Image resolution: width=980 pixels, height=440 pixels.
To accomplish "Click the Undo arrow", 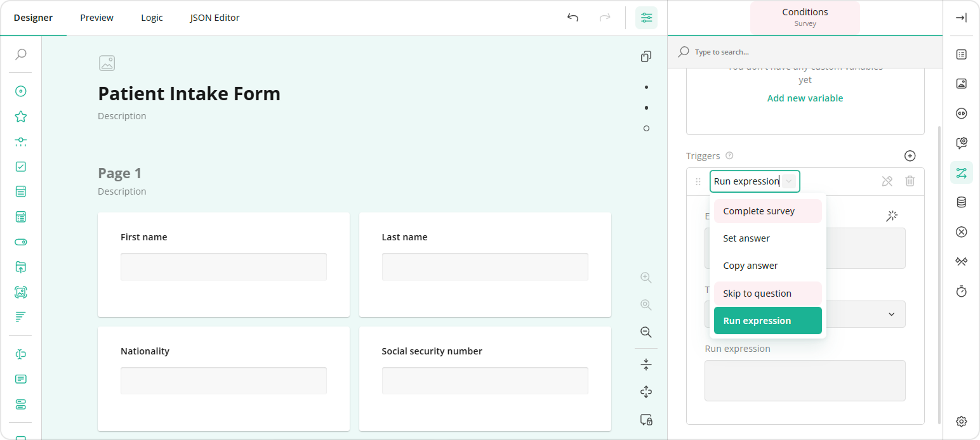I will (573, 18).
